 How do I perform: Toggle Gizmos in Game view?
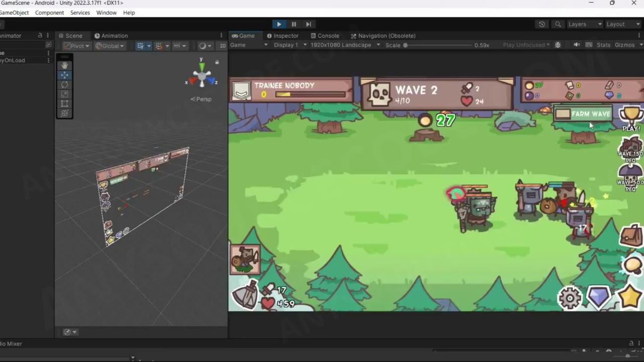[624, 45]
